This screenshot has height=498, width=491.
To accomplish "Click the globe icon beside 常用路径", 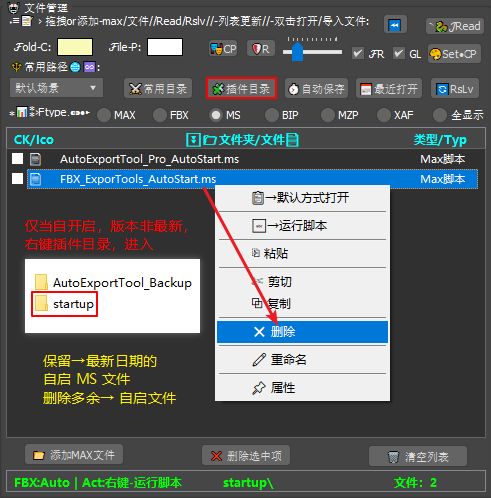I will [75, 67].
